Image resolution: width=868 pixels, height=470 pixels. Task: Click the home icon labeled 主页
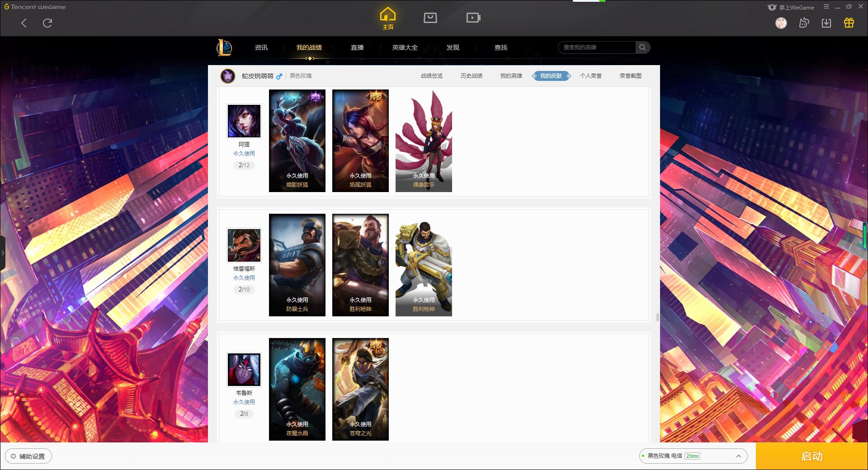(x=388, y=18)
